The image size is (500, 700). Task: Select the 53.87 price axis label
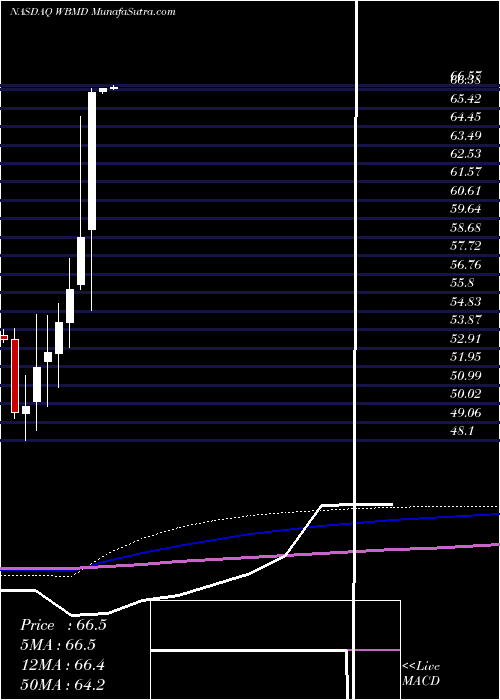[466, 320]
